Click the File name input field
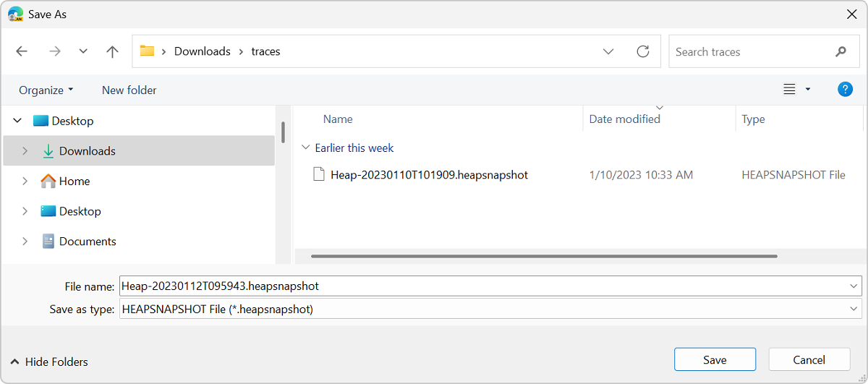The height and width of the screenshot is (384, 868). pyautogui.click(x=482, y=286)
